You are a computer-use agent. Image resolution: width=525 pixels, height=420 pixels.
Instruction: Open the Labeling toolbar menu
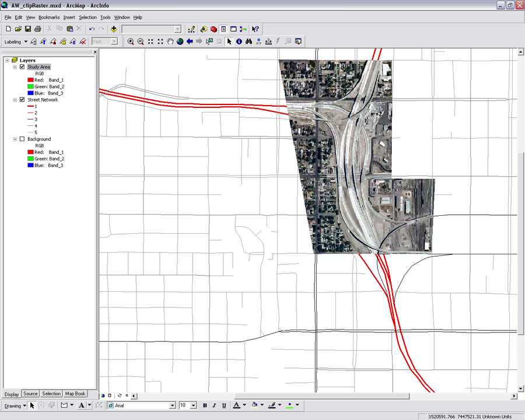pyautogui.click(x=15, y=41)
